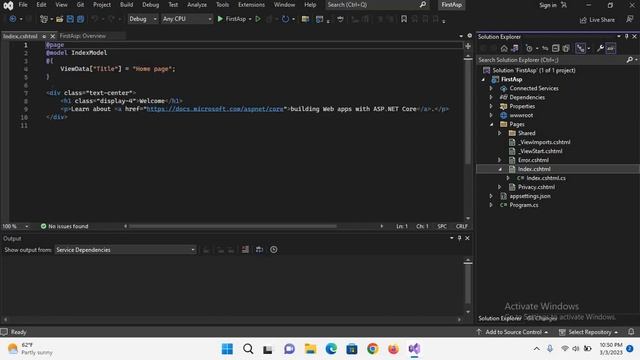Toggle Word Wrap in Output panel

click(x=259, y=250)
